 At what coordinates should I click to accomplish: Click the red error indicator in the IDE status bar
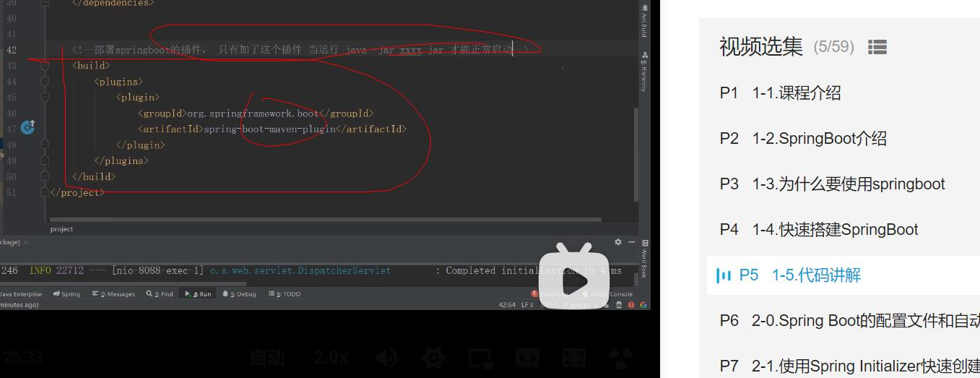(x=631, y=305)
